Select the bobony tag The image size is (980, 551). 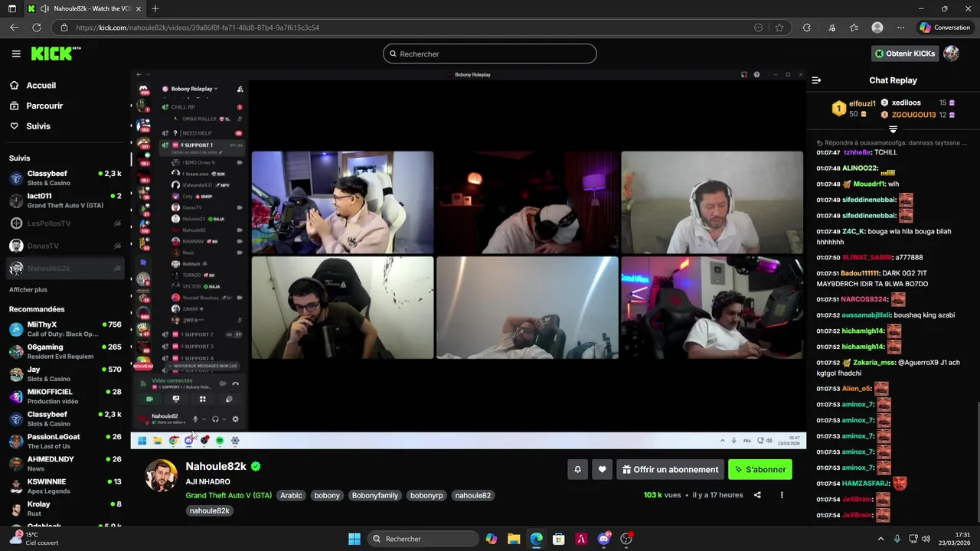(327, 495)
